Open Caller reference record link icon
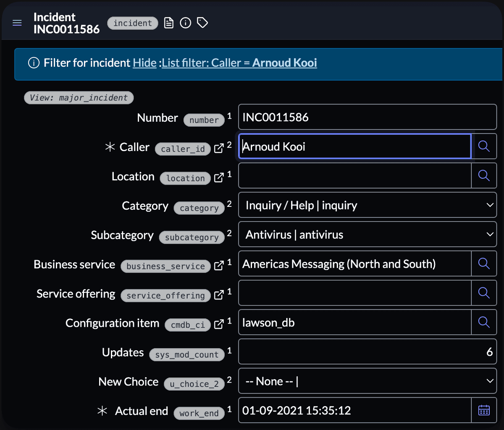This screenshot has width=504, height=430. point(218,149)
